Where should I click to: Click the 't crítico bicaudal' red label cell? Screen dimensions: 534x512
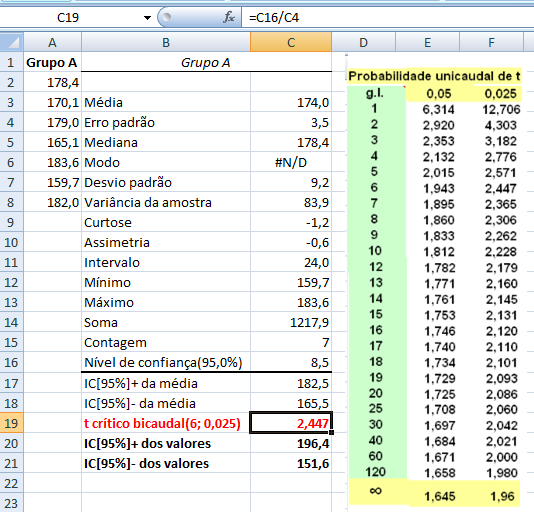(166, 423)
